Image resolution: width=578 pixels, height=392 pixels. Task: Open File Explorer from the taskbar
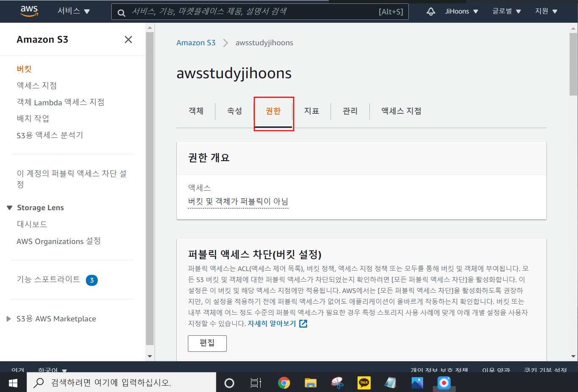pyautogui.click(x=311, y=383)
